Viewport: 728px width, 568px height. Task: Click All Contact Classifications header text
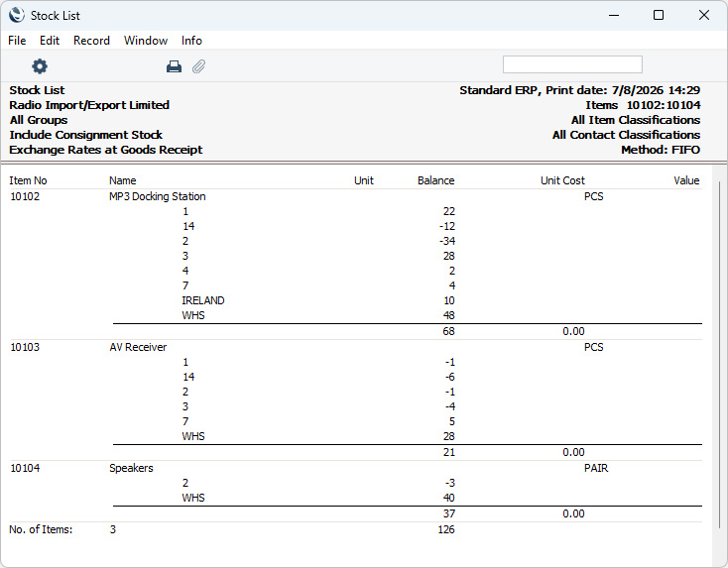pos(626,135)
